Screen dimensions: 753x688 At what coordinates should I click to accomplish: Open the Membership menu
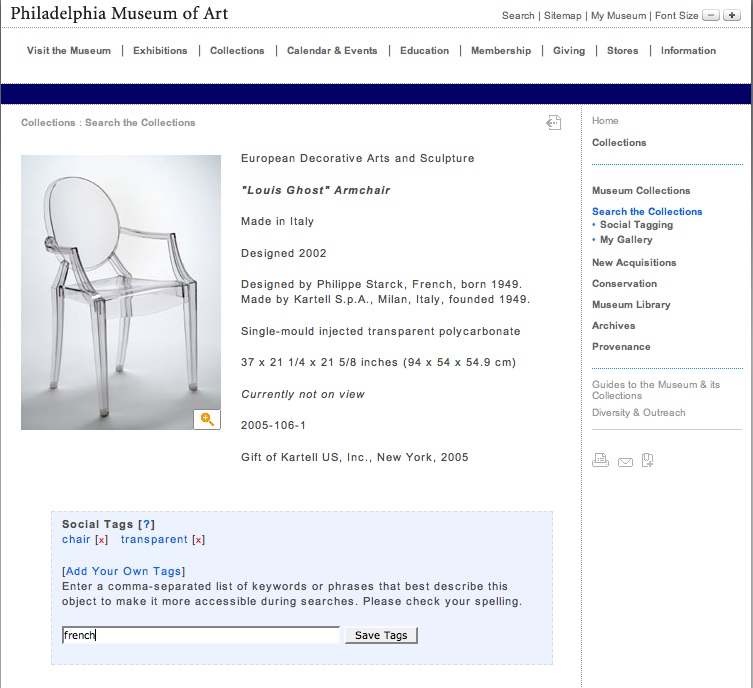501,50
